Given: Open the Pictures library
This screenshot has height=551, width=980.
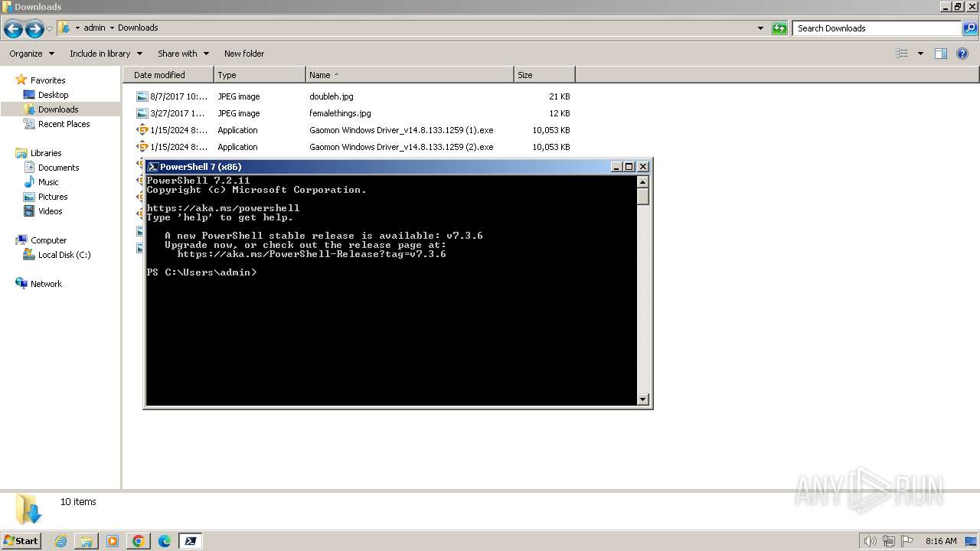Looking at the screenshot, I should click(x=53, y=197).
